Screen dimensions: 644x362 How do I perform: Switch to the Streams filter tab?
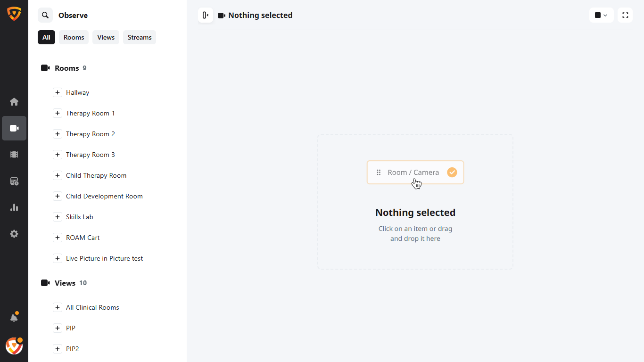tap(140, 37)
